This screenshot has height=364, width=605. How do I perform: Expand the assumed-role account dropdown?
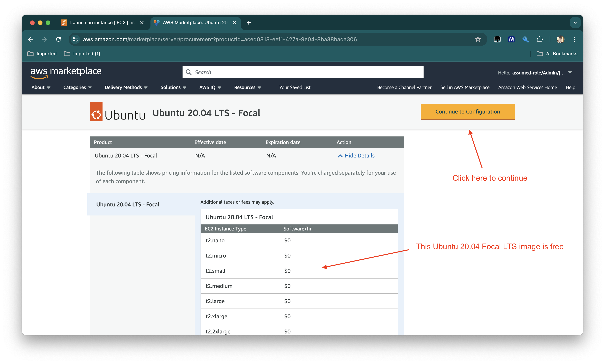click(570, 73)
